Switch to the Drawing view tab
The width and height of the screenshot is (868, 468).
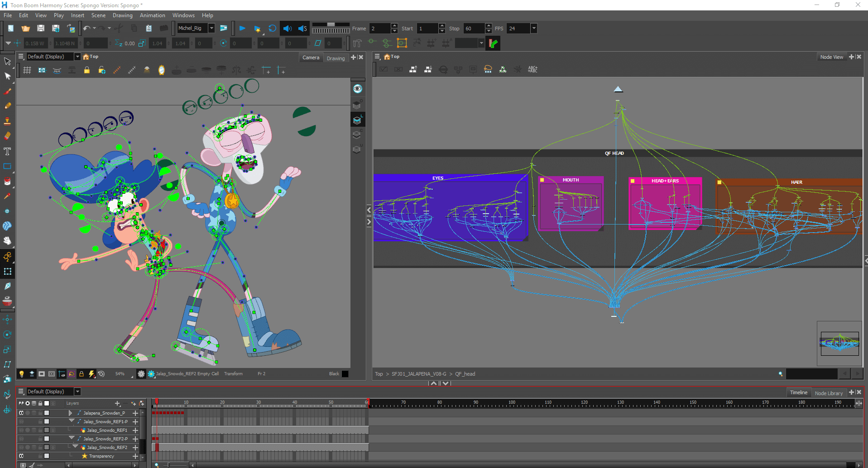[336, 58]
